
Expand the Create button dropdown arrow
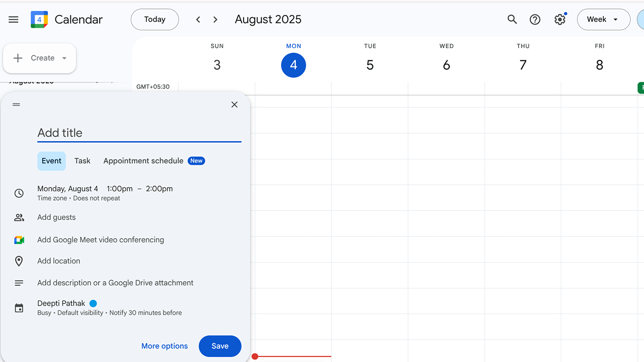pos(65,58)
